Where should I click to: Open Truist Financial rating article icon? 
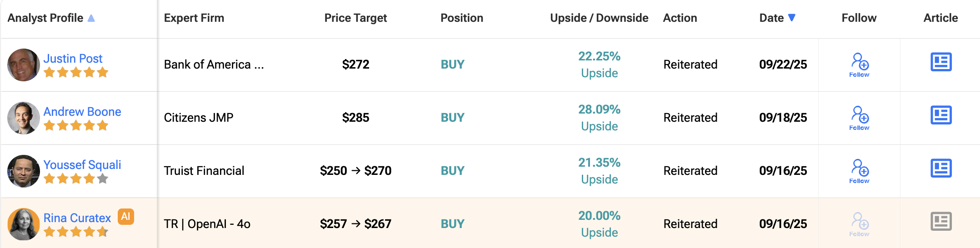coord(941,169)
